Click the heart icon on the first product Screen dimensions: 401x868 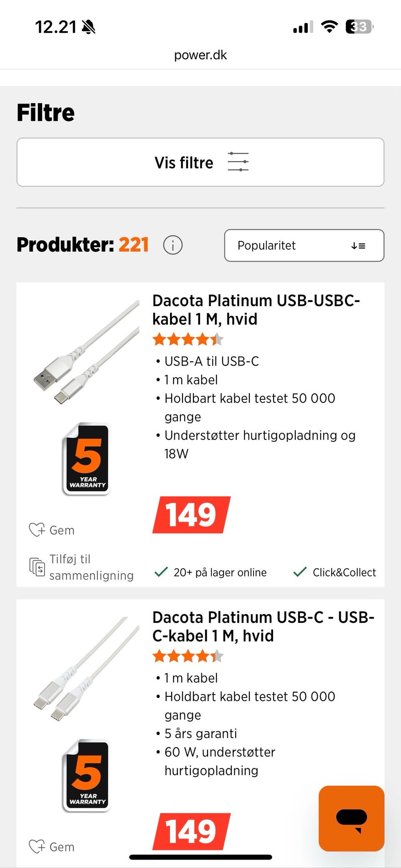tap(36, 530)
